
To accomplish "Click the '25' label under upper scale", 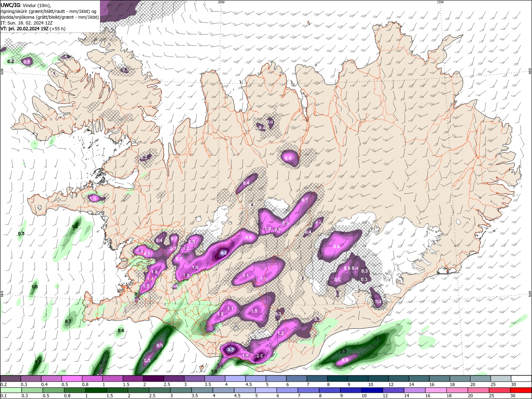I will 493,384.
